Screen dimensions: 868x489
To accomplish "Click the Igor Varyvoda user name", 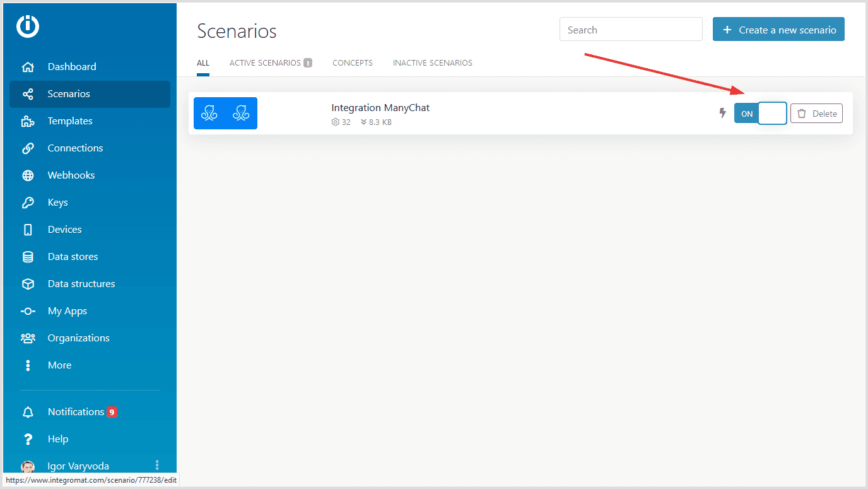I will click(78, 466).
